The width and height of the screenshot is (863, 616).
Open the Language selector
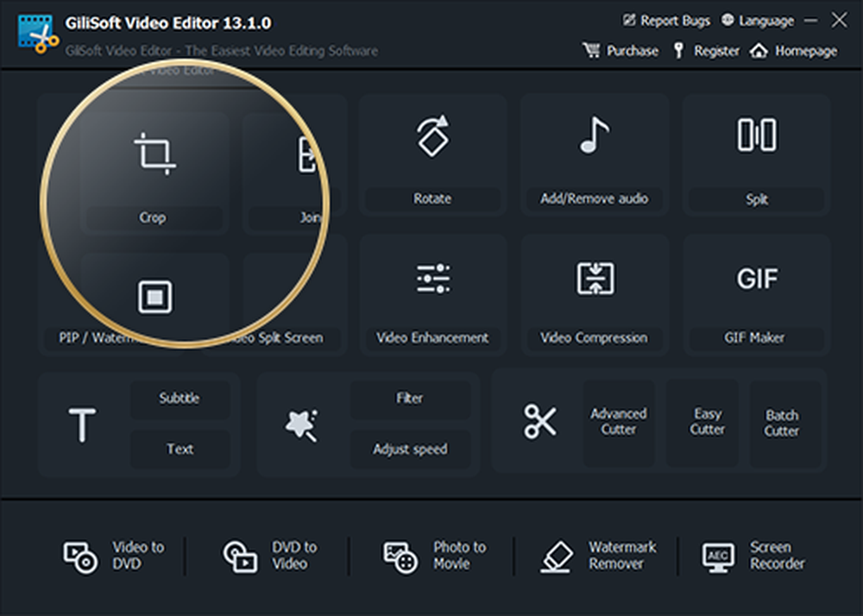point(758,19)
